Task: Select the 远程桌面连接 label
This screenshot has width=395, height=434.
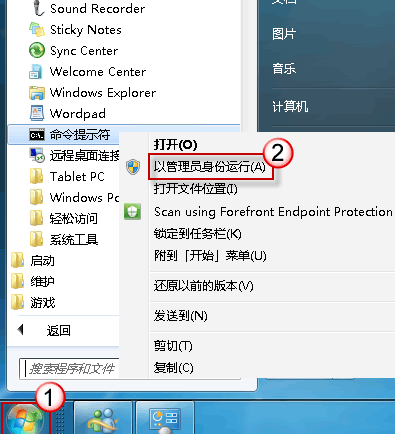Action: 84,156
